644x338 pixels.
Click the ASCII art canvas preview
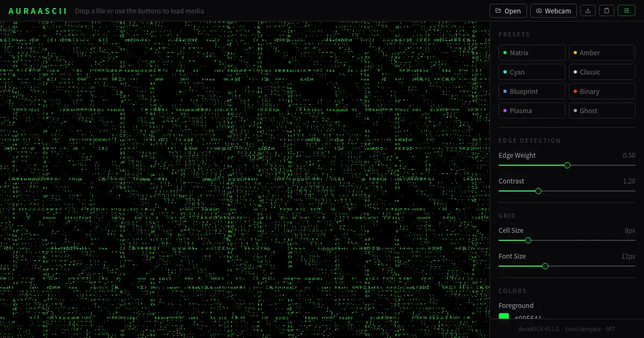(245, 180)
